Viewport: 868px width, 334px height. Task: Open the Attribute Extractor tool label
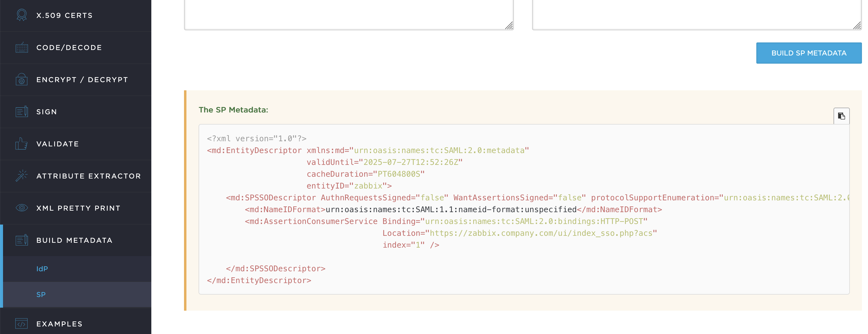pyautogui.click(x=89, y=176)
